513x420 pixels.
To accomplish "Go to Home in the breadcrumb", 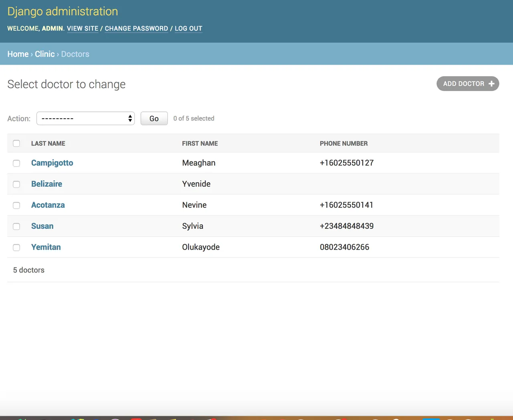I will tap(18, 54).
